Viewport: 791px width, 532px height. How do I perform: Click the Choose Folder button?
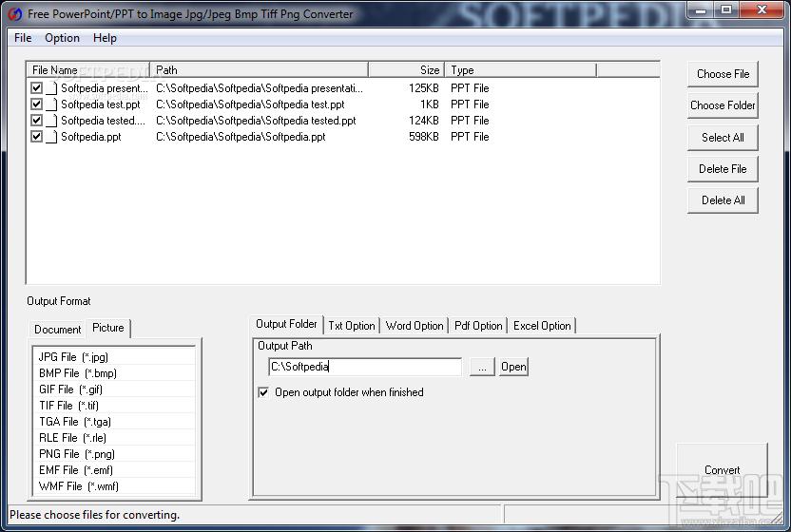(723, 105)
